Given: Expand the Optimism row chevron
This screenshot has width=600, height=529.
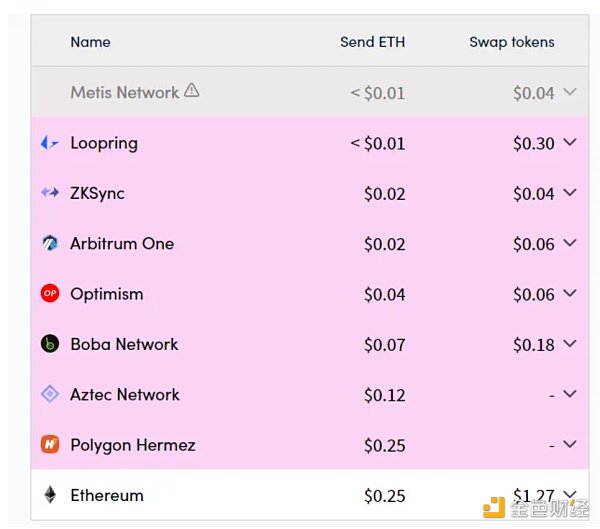Looking at the screenshot, I should (x=570, y=294).
